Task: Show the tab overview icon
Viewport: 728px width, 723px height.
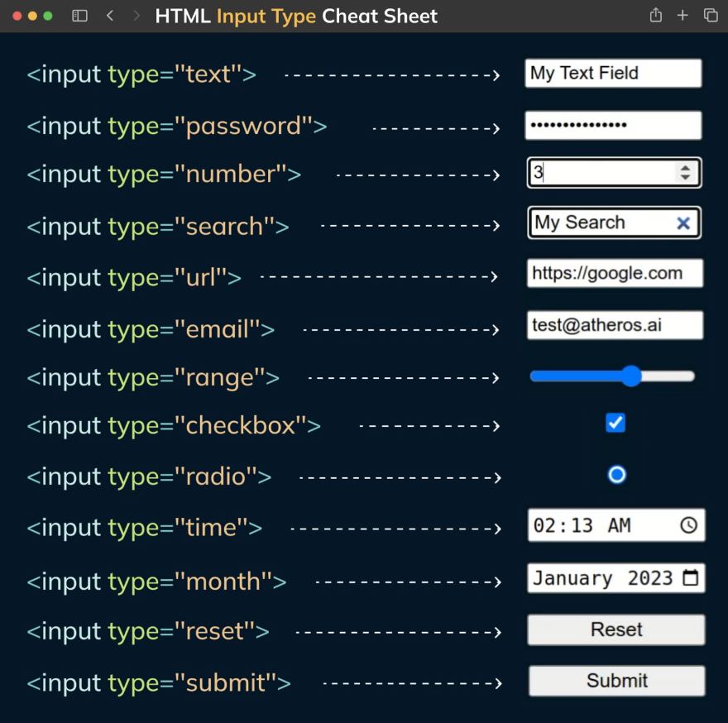Action: [710, 16]
